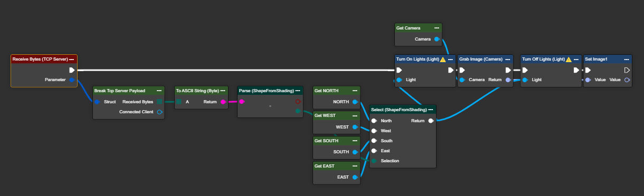This screenshot has height=196, width=644.
Task: Click the West input pin on Select node
Action: click(x=374, y=131)
